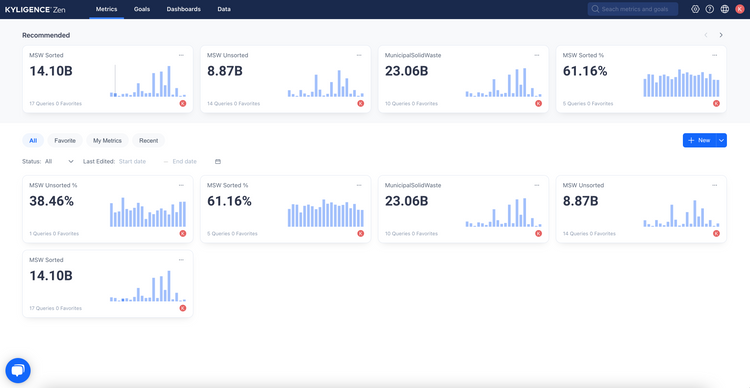Click the help question mark icon
The image size is (750, 388).
(x=710, y=9)
